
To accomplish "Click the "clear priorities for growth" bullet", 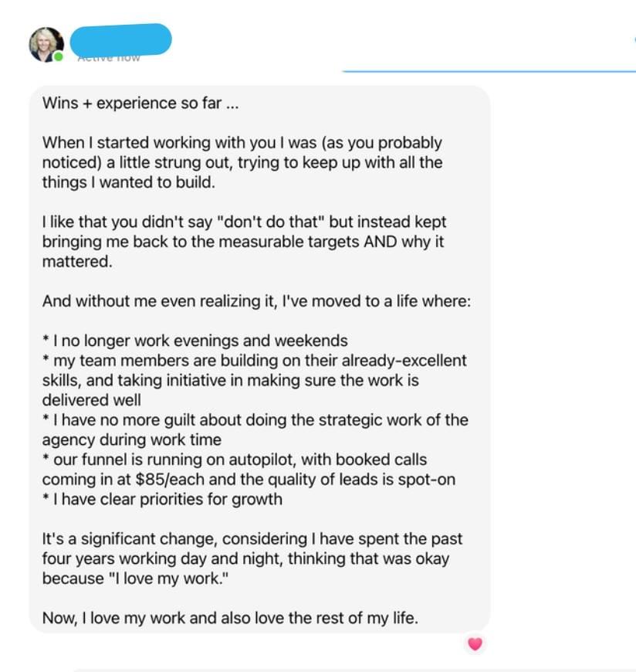I will click(166, 499).
